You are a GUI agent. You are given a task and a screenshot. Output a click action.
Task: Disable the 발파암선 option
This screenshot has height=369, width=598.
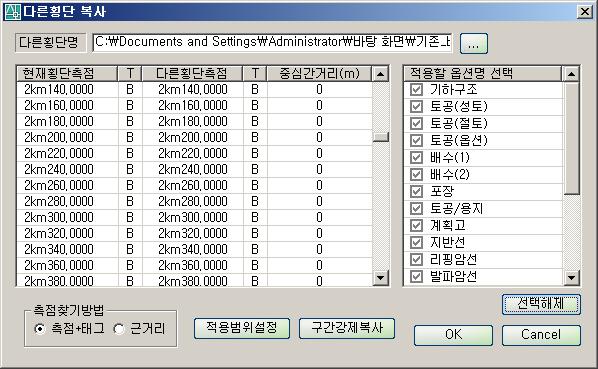416,276
